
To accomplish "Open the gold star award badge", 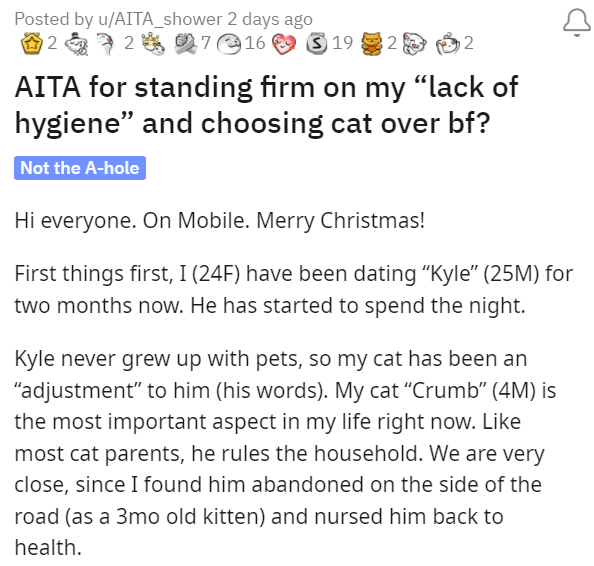I will 32,43.
